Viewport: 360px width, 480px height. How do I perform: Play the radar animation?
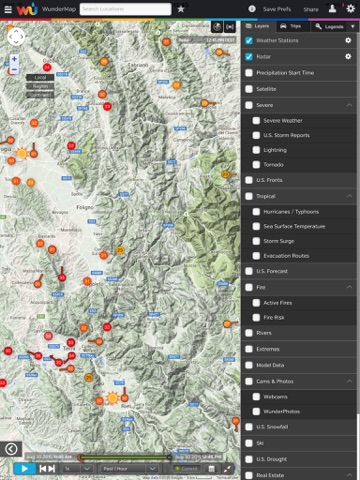(25, 469)
